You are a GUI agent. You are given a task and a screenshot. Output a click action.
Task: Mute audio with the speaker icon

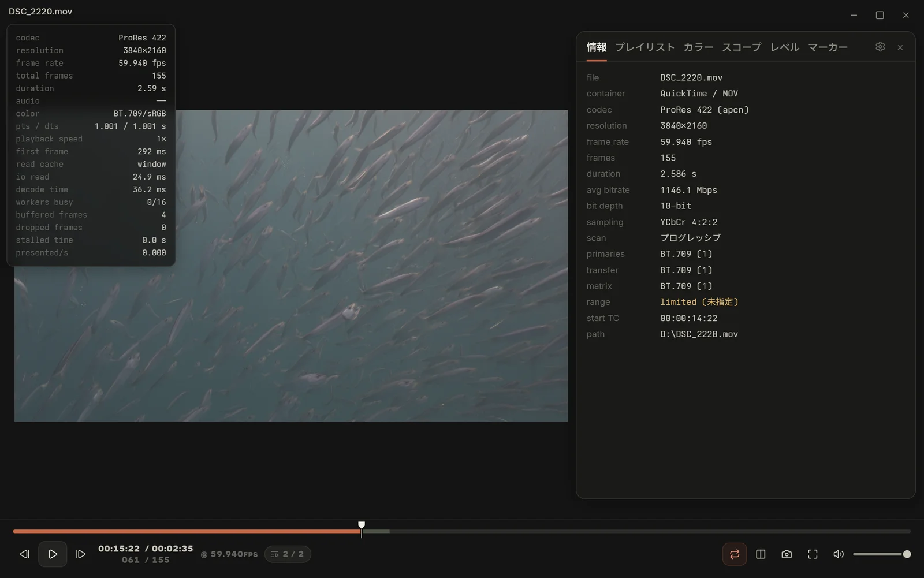pos(839,554)
